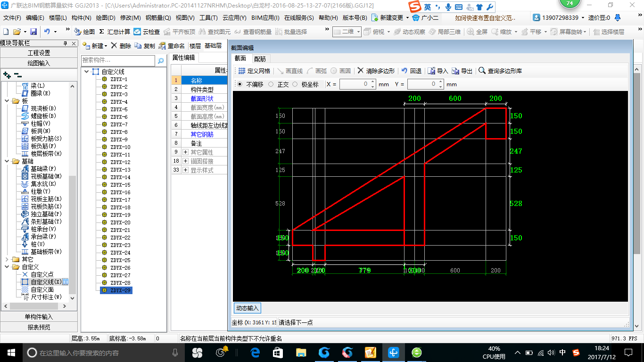Click the 动态输入 button
The image size is (644, 362).
248,308
